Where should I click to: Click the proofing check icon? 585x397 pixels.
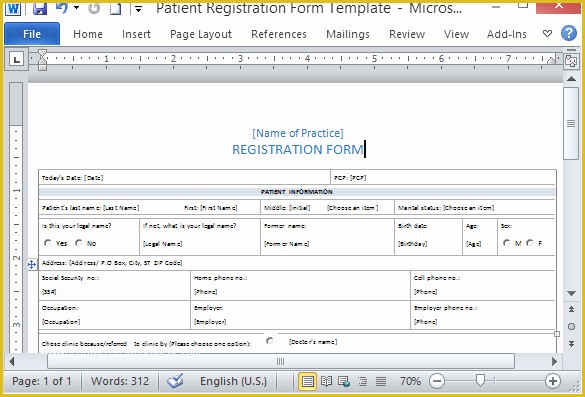[x=175, y=381]
